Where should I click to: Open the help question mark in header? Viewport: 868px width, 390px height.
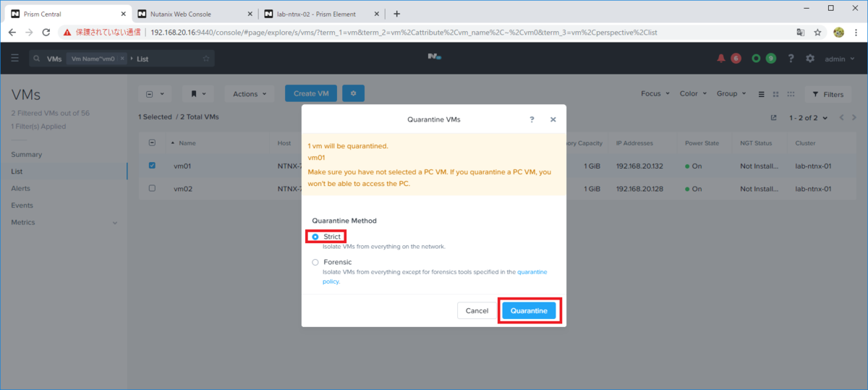click(791, 58)
